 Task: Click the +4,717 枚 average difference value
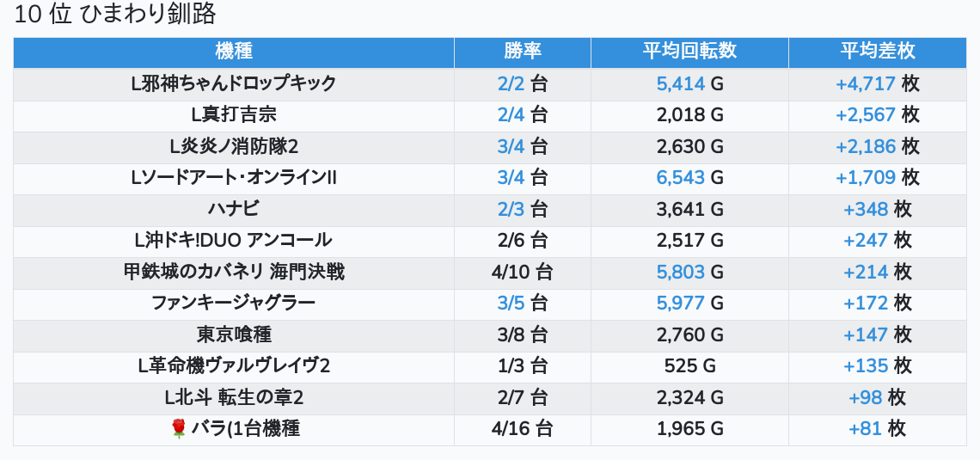pyautogui.click(x=878, y=83)
